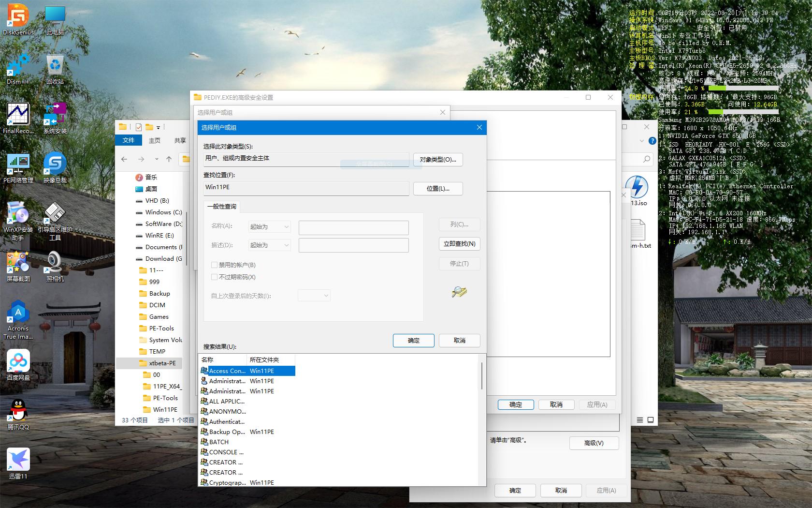Screen dimensions: 812x508
Task: Click 立即查找(N) button
Action: (460, 243)
